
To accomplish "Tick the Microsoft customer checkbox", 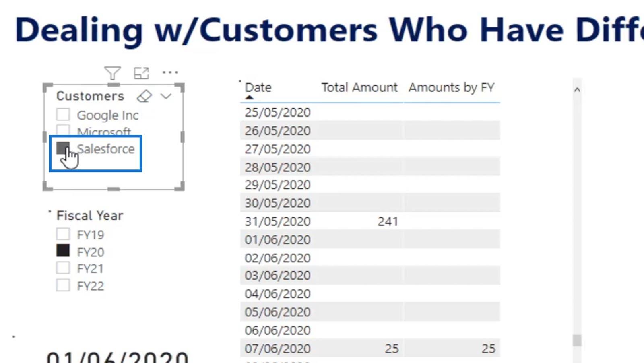I will [63, 130].
